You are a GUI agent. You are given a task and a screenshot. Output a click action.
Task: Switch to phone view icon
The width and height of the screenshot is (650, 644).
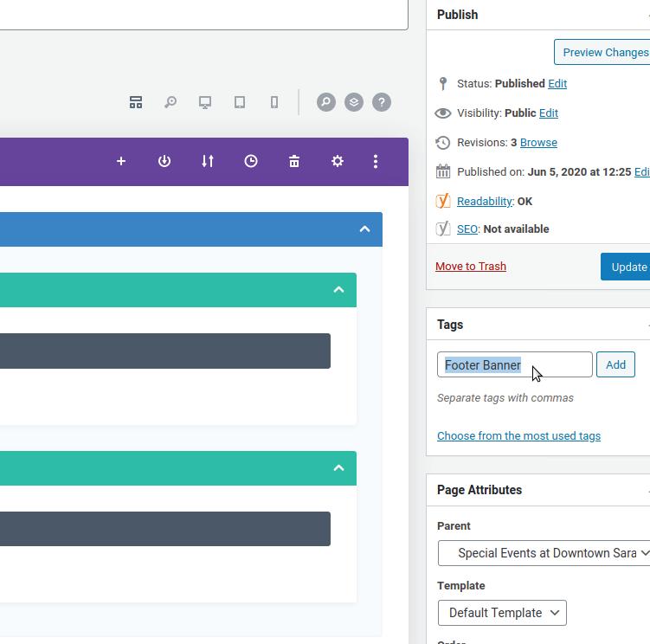click(x=274, y=102)
